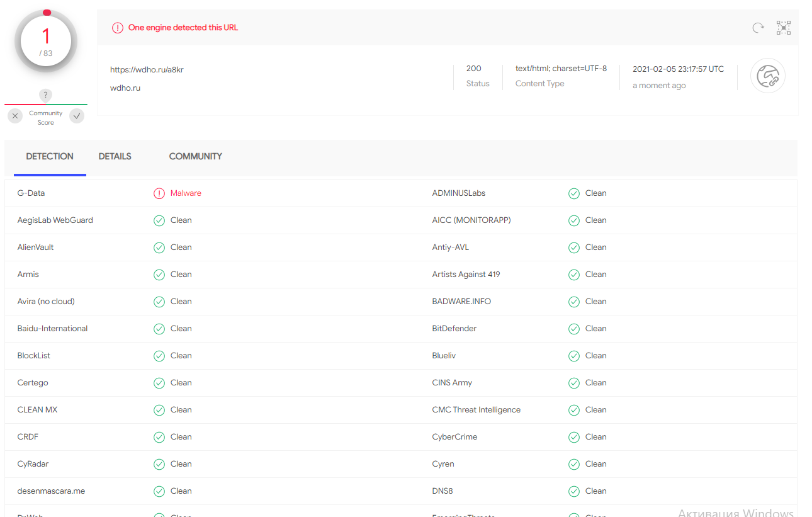This screenshot has height=517, width=812.
Task: Click the CyberCrime engine name
Action: pyautogui.click(x=455, y=437)
